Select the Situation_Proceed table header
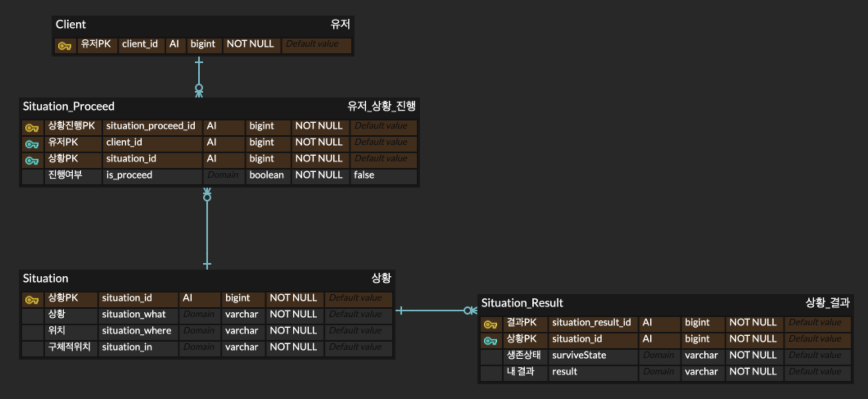Viewport: 868px width, 399px height. 68,107
